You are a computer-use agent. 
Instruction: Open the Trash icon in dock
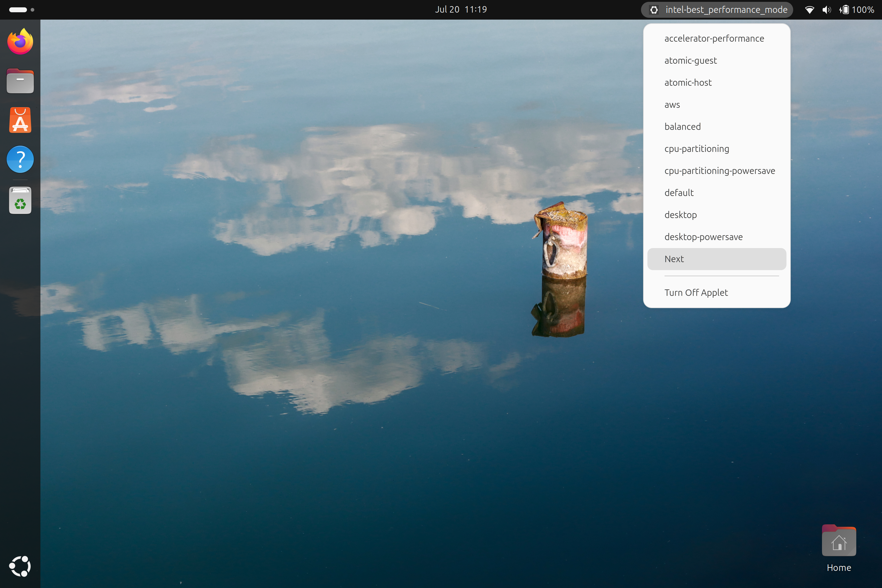tap(20, 200)
